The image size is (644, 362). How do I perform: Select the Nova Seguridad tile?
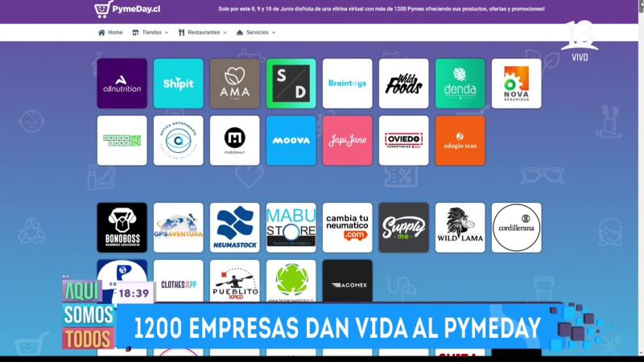click(517, 84)
